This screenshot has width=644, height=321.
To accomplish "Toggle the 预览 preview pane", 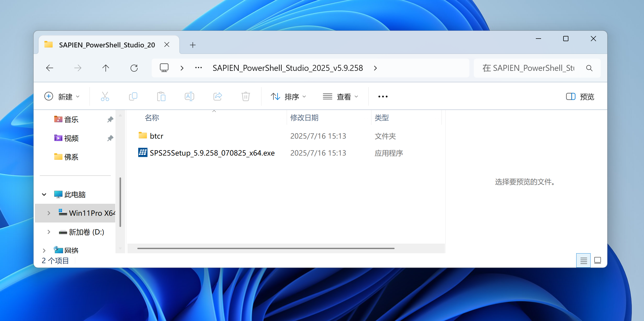I will coord(580,97).
